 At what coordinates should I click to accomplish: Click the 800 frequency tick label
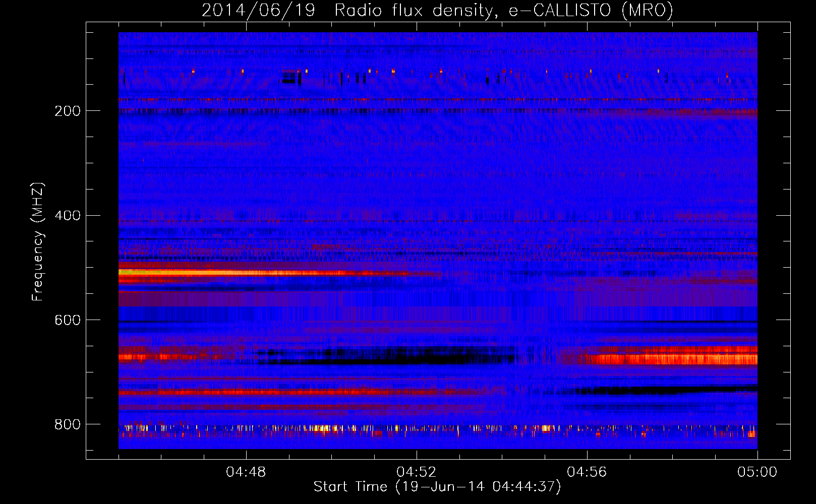point(68,424)
